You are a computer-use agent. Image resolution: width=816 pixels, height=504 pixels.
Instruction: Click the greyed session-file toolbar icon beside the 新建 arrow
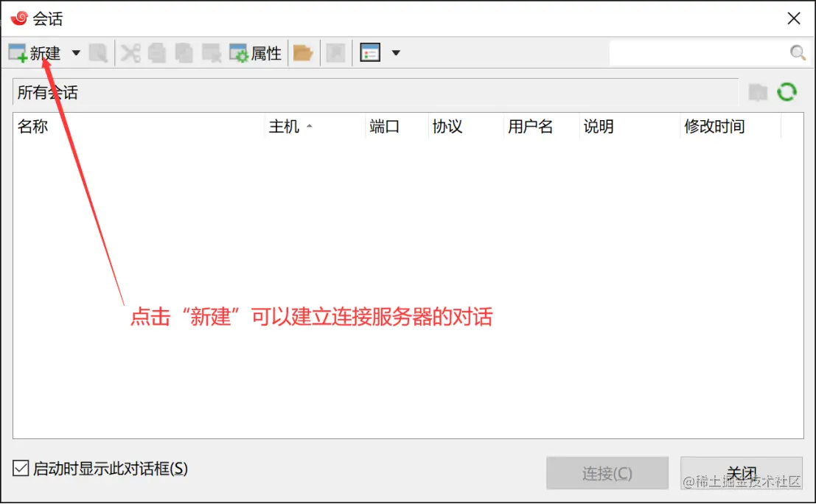[x=98, y=52]
